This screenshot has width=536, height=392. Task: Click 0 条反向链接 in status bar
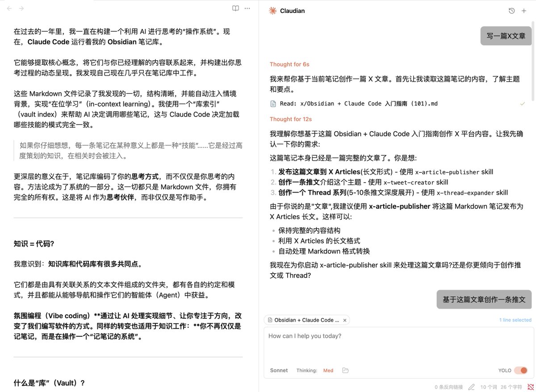point(449,387)
